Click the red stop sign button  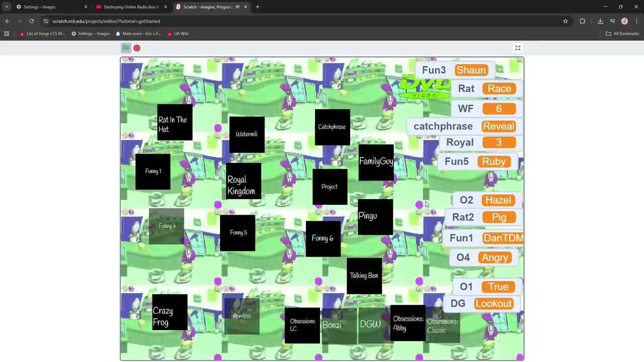[137, 48]
